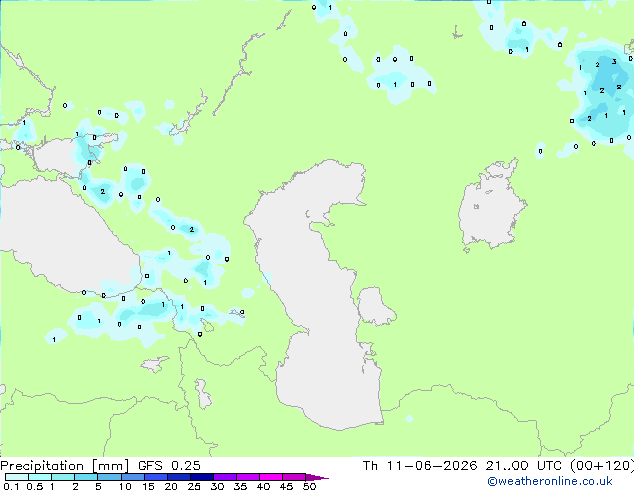
Task: Click the '0.5' legend scale label
Action: coord(35,486)
